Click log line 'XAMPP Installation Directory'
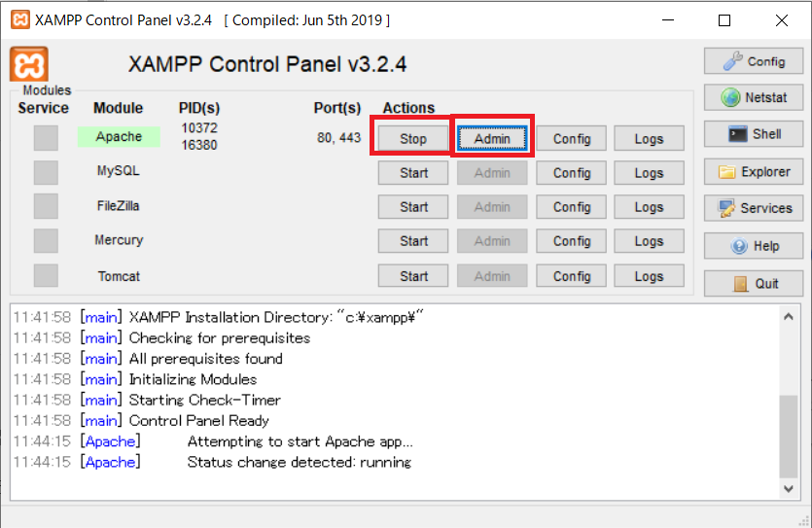The image size is (812, 528). (276, 317)
